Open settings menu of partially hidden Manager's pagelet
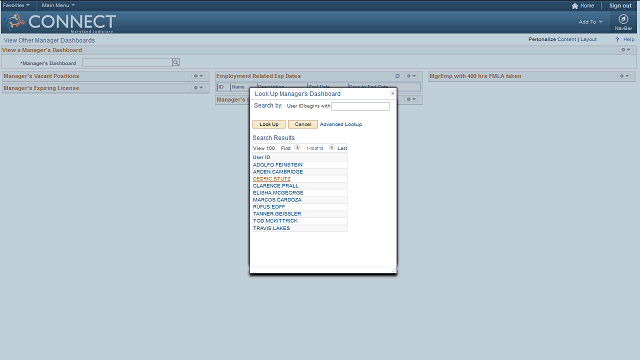 (411, 99)
